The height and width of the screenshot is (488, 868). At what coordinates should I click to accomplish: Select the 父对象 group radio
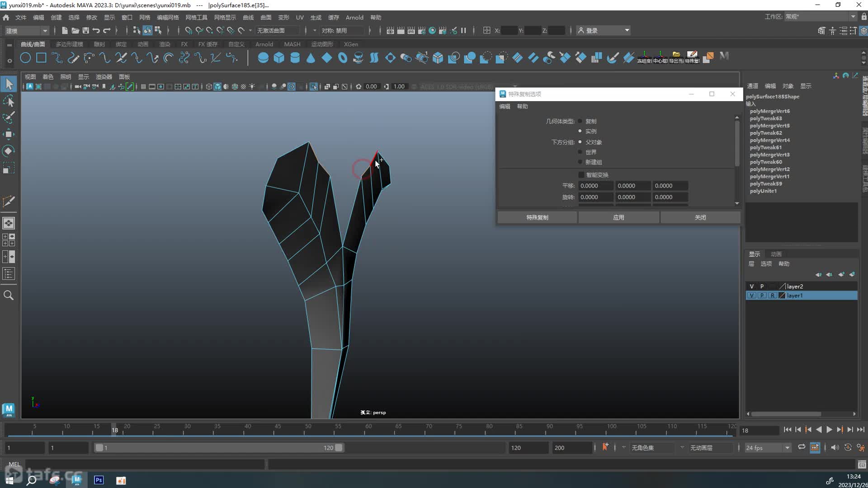[580, 142]
